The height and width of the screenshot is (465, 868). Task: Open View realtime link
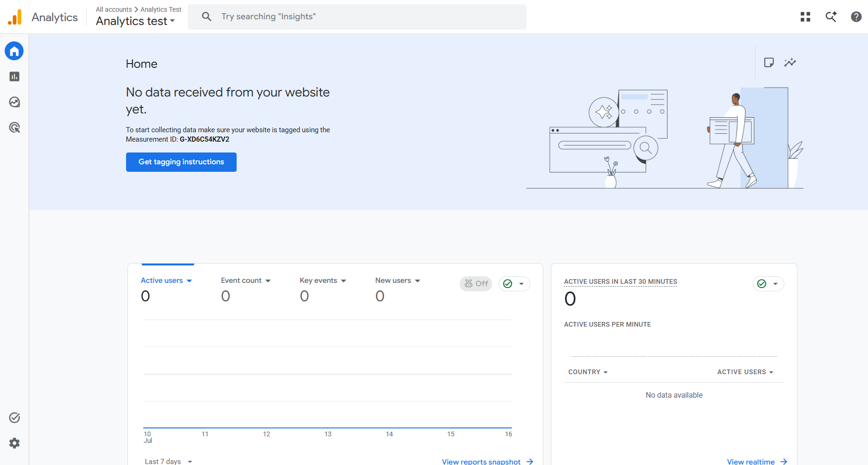click(757, 461)
